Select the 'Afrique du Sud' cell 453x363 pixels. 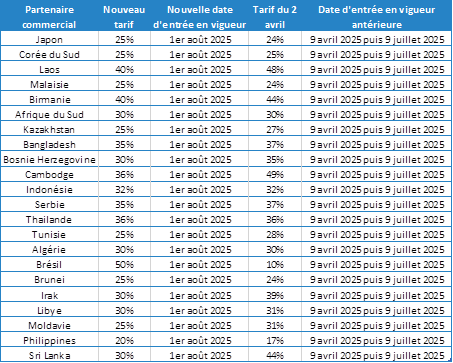click(49, 114)
